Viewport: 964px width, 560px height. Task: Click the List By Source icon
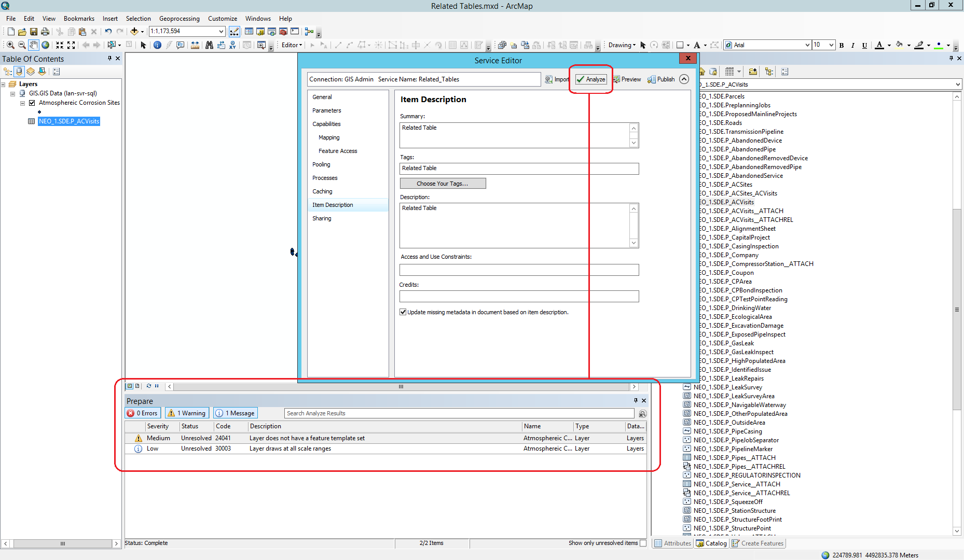[19, 72]
